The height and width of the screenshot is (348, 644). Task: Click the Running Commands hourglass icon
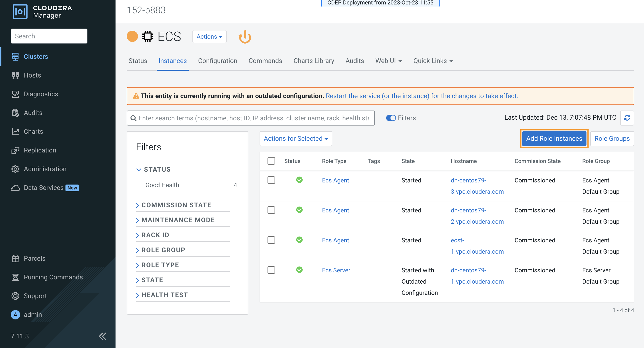click(15, 277)
